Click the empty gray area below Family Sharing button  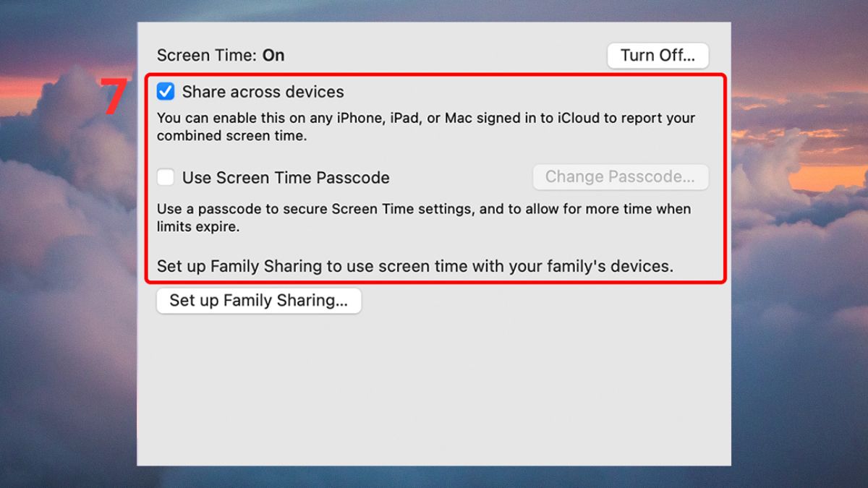[434, 390]
